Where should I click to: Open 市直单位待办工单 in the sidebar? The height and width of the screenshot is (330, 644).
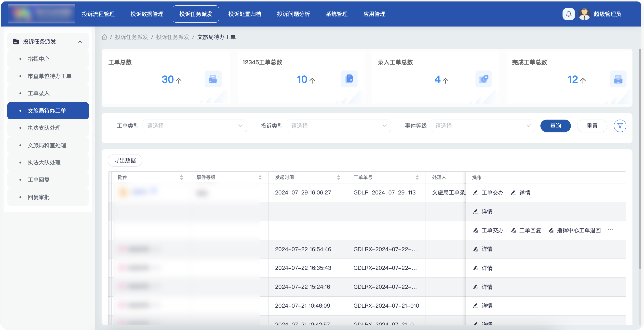48,76
